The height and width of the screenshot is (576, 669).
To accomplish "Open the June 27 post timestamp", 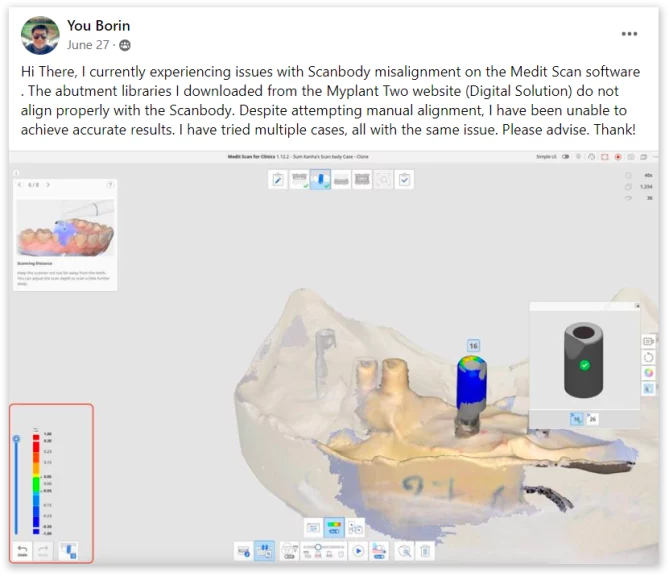I will click(88, 45).
